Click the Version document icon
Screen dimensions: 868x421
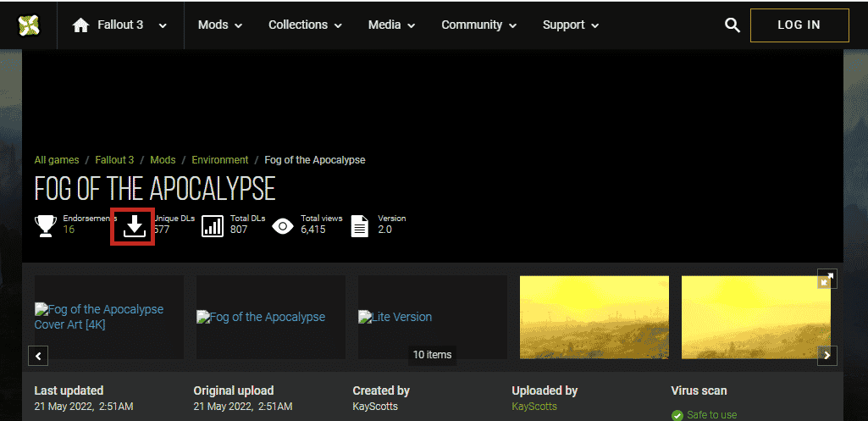coord(360,226)
